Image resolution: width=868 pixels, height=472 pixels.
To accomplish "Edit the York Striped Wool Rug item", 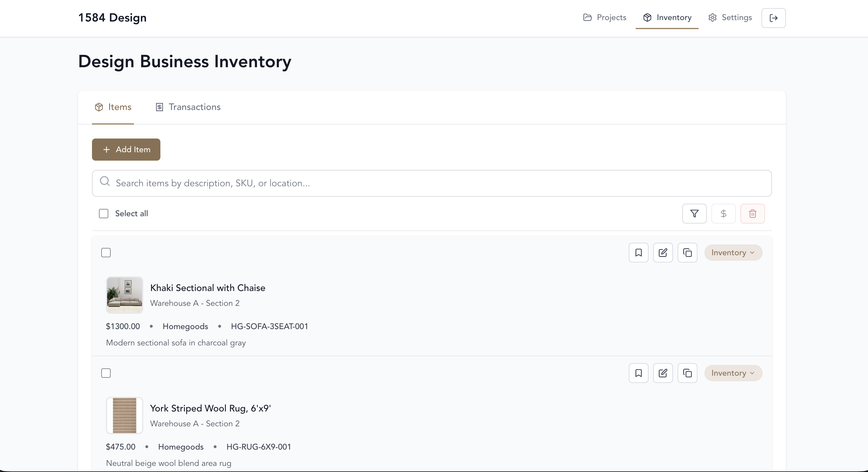I will pos(663,373).
